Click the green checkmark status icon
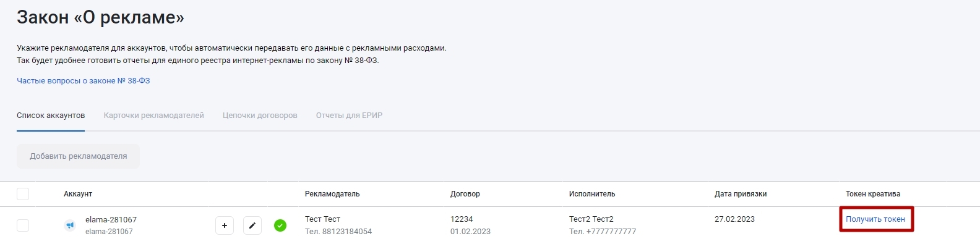 click(280, 225)
